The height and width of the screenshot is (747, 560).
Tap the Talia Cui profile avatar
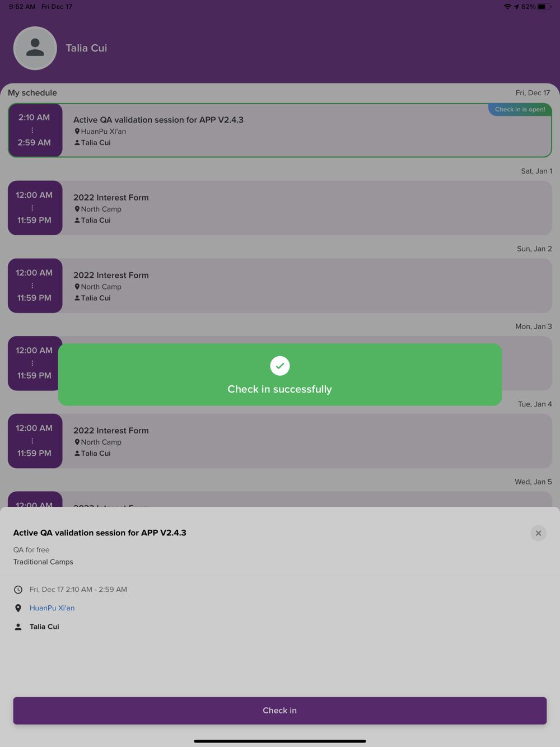(35, 48)
